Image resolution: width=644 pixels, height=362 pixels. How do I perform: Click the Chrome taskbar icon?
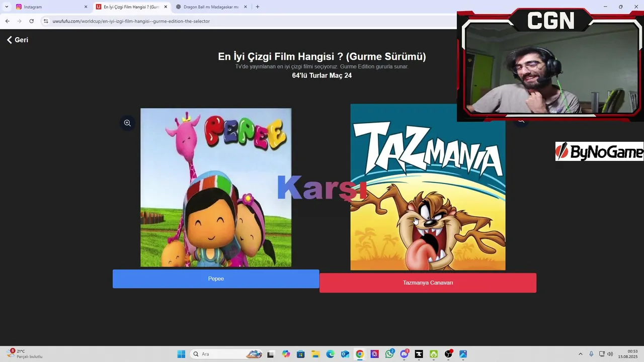pos(360,354)
